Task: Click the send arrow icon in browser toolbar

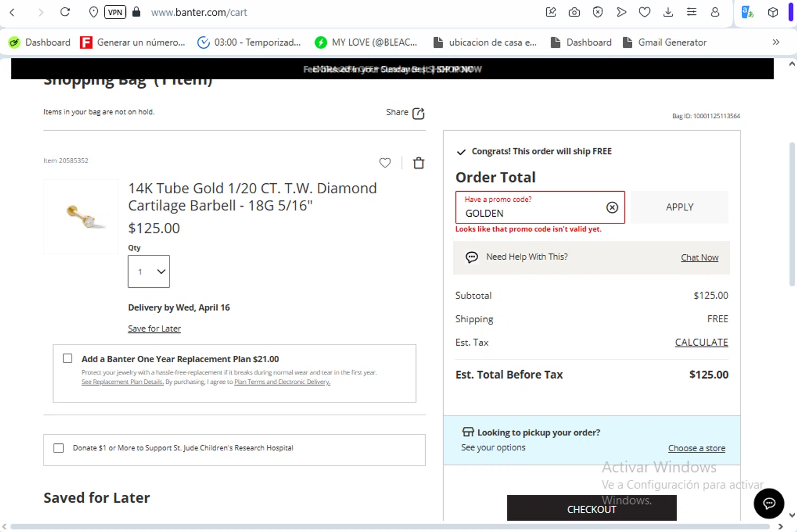Action: coord(621,12)
